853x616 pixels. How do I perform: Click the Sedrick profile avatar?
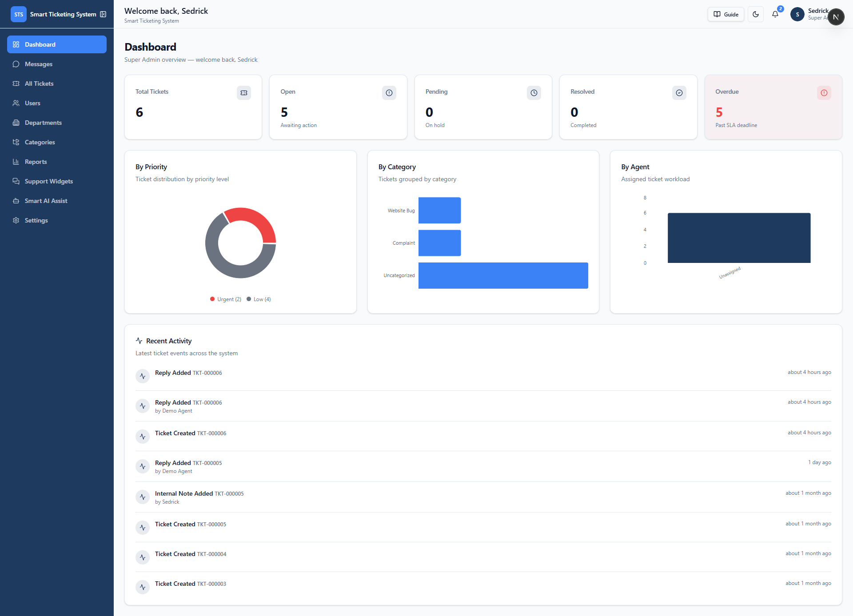[x=797, y=14]
